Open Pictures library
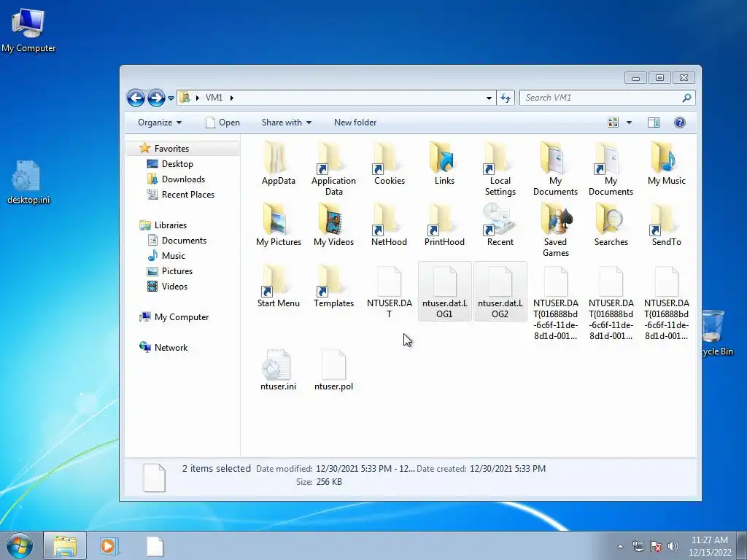 [x=177, y=271]
